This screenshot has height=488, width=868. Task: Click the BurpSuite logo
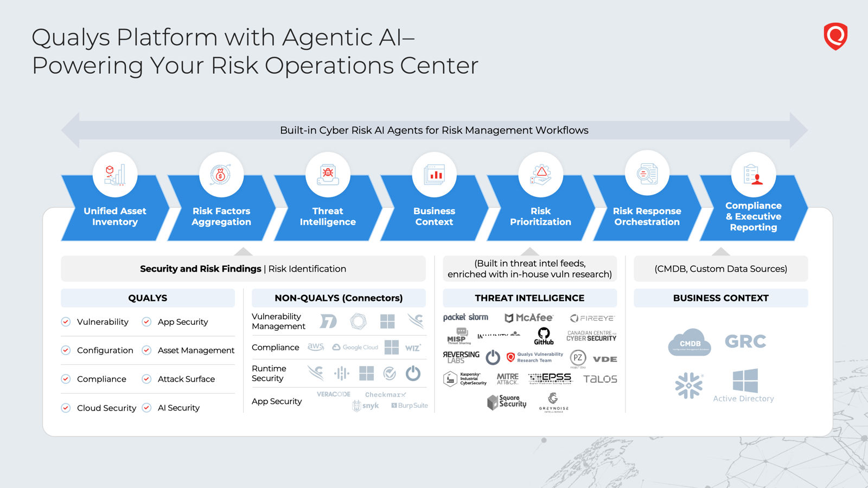(x=410, y=406)
